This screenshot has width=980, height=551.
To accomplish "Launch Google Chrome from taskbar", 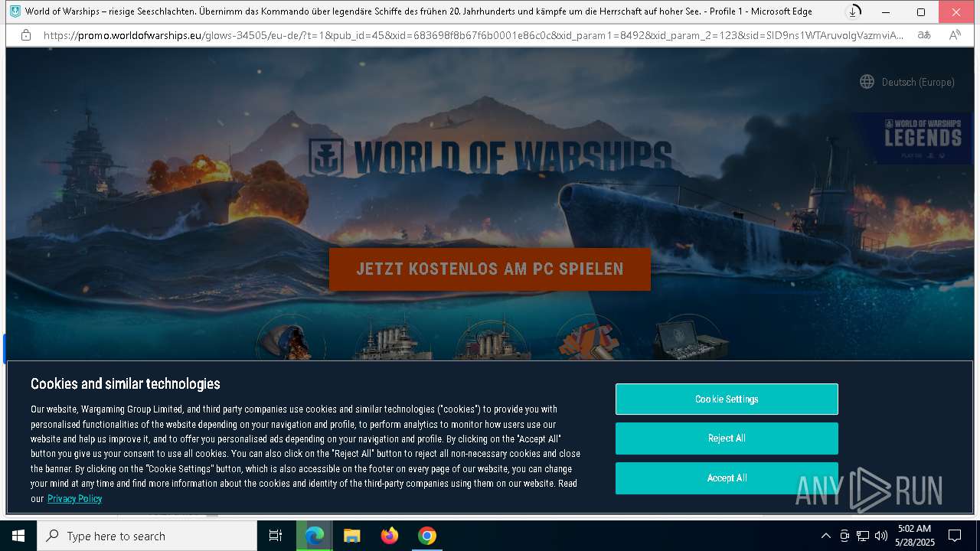I will 427,536.
